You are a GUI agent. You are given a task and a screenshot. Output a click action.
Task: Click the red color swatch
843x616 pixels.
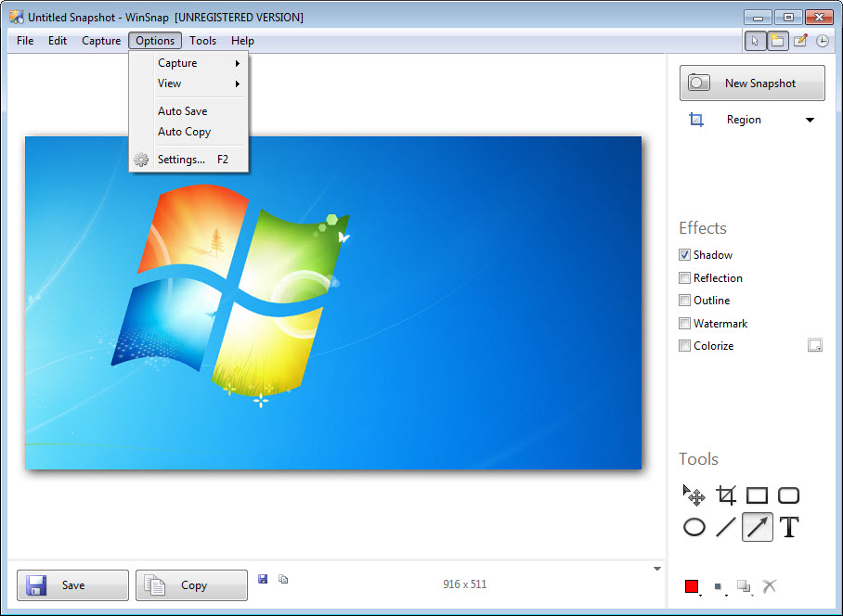[x=692, y=586]
